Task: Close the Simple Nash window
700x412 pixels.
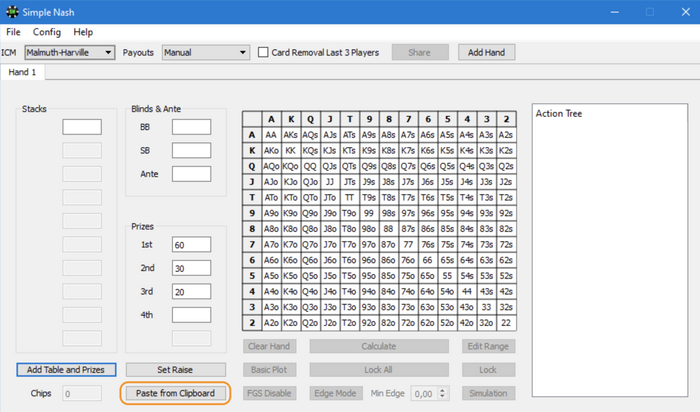Action: click(686, 12)
